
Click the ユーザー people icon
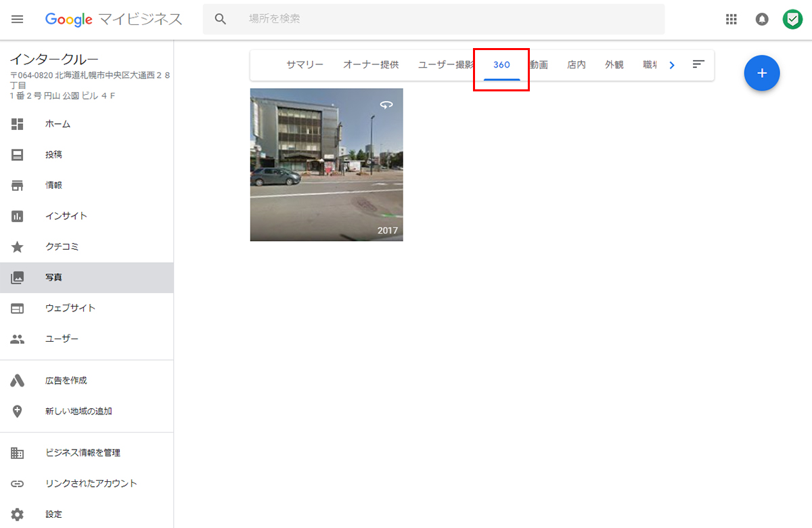[18, 338]
